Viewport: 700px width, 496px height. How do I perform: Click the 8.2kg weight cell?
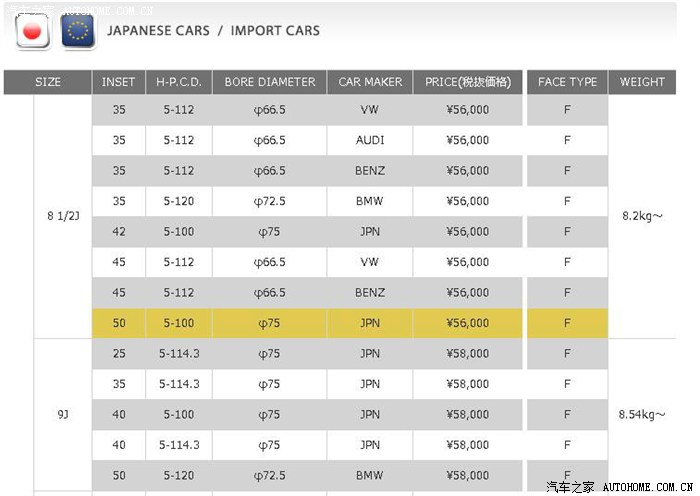tap(641, 215)
